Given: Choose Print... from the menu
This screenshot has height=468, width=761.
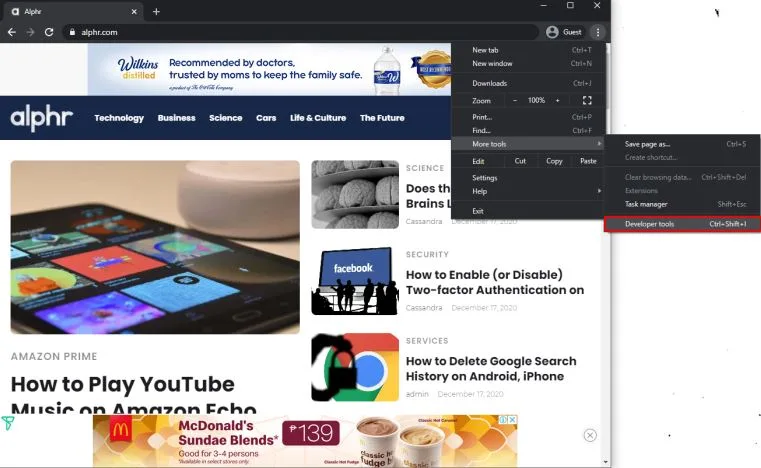Looking at the screenshot, I should tap(529, 117).
